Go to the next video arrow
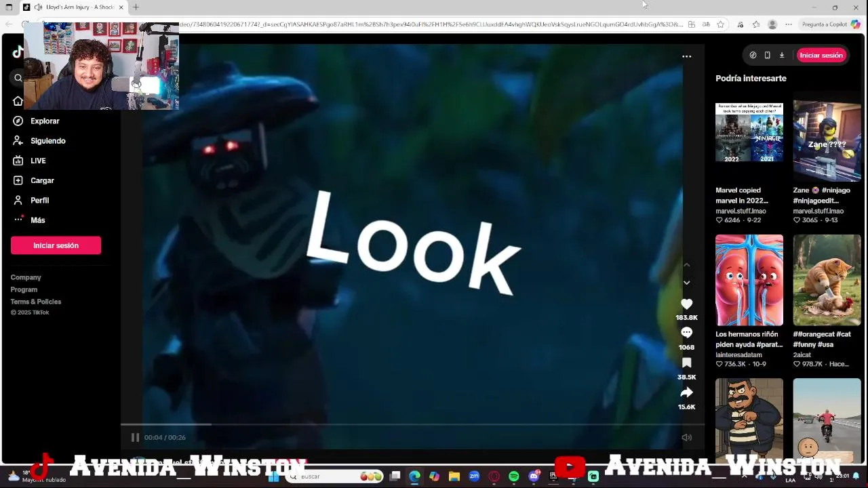 pyautogui.click(x=686, y=283)
